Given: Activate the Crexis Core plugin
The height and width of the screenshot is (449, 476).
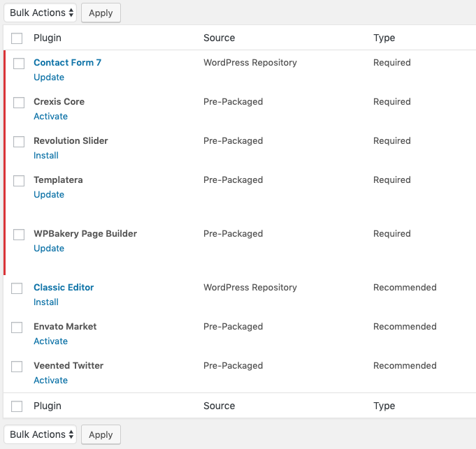Looking at the screenshot, I should 50,116.
